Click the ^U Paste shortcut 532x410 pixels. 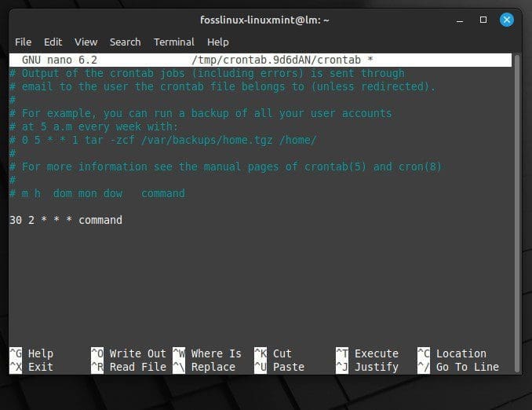tap(279, 367)
